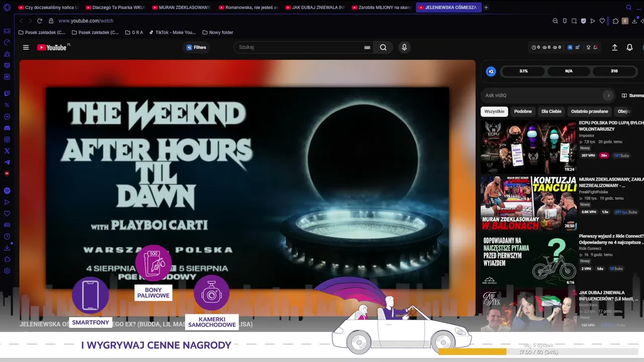This screenshot has height=362, width=644.
Task: Open the Nowy folder bookmarks folder
Action: (217, 32)
